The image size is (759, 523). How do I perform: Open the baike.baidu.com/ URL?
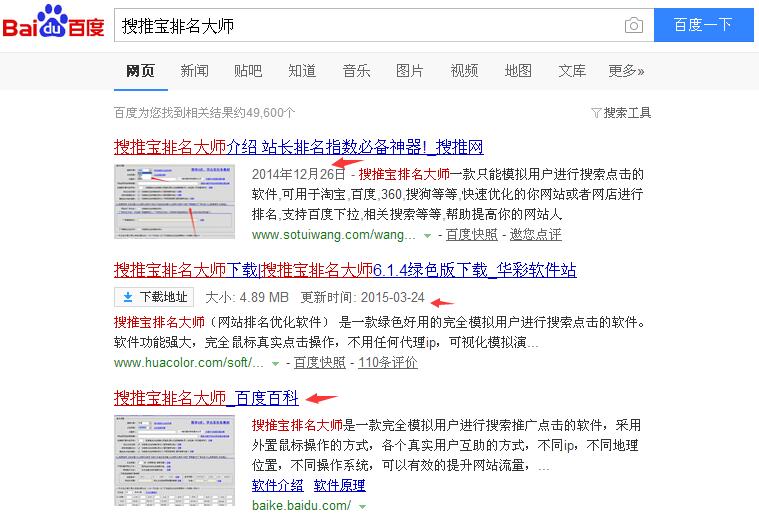302,506
